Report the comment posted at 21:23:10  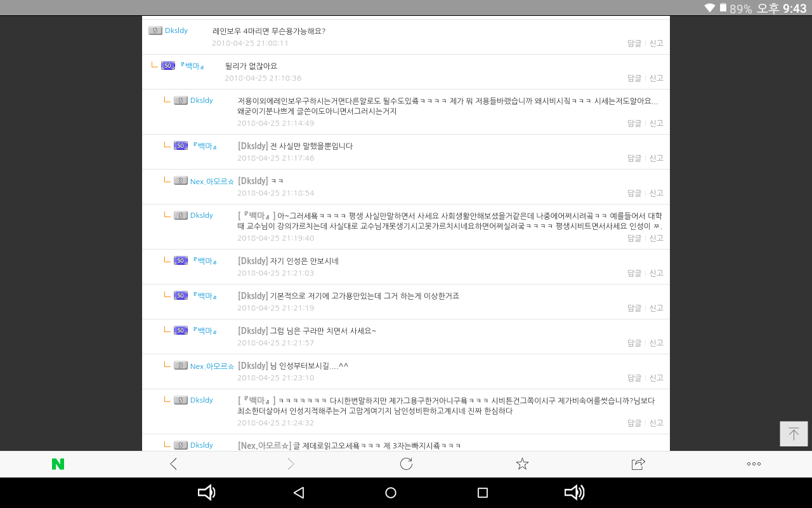click(656, 378)
